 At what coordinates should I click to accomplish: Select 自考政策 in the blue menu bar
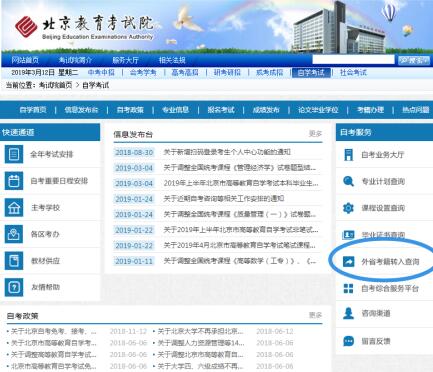[x=130, y=110]
